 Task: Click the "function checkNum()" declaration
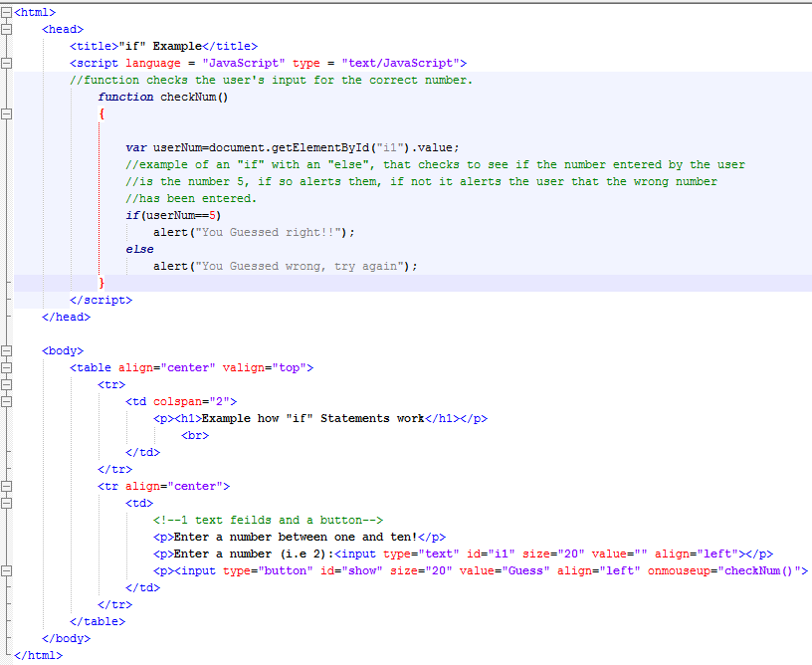pos(163,97)
